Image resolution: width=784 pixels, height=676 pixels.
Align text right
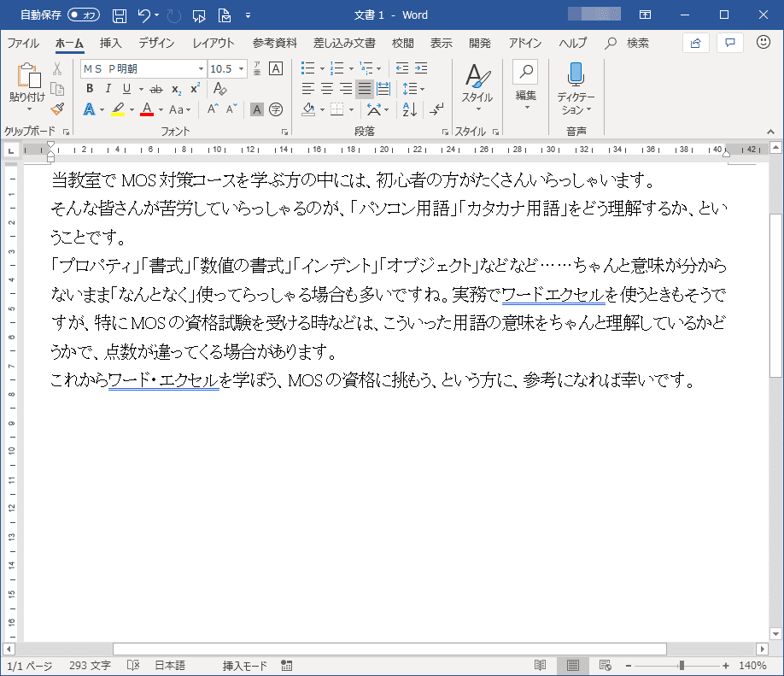(346, 89)
